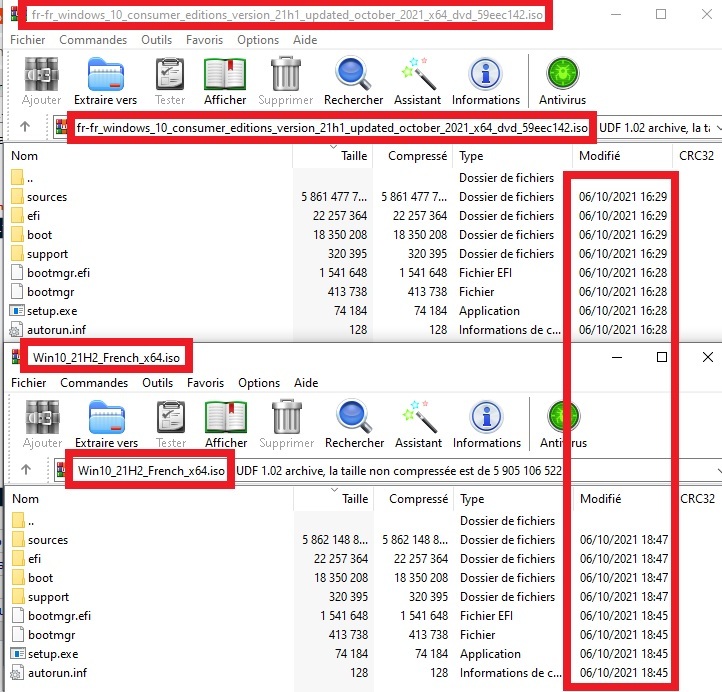Viewport: 722px width, 692px height.
Task: Click Supprimer icon in Win10_21H2 window
Action: click(286, 424)
